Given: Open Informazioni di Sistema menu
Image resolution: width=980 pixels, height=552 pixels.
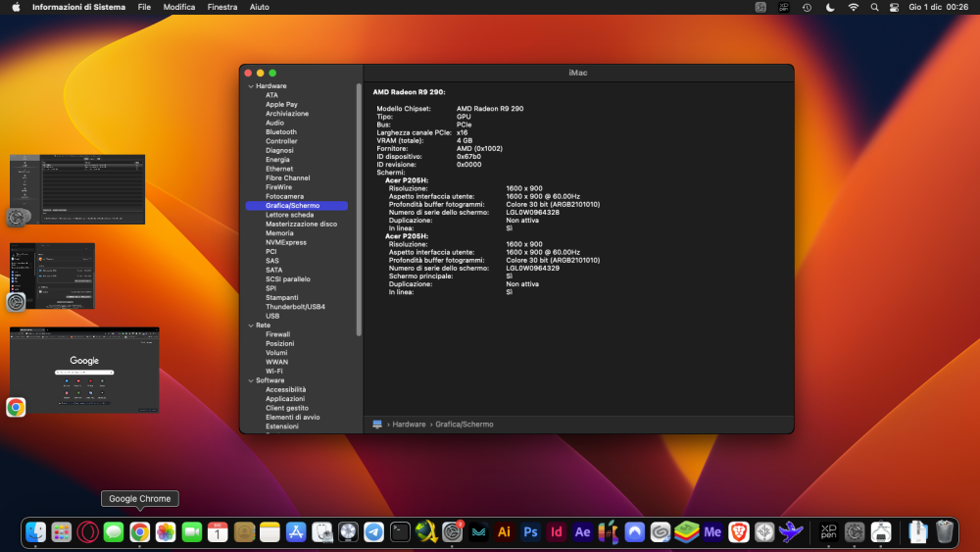Looking at the screenshot, I should pyautogui.click(x=78, y=8).
